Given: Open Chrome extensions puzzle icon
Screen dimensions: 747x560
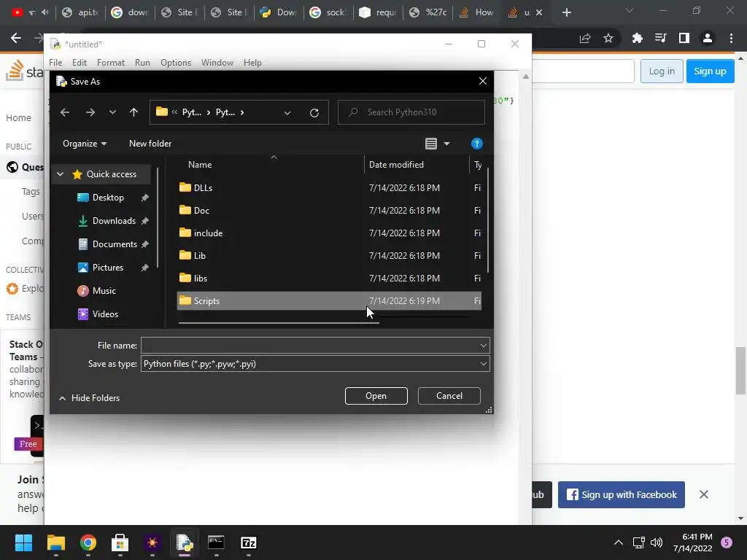Looking at the screenshot, I should click(637, 38).
